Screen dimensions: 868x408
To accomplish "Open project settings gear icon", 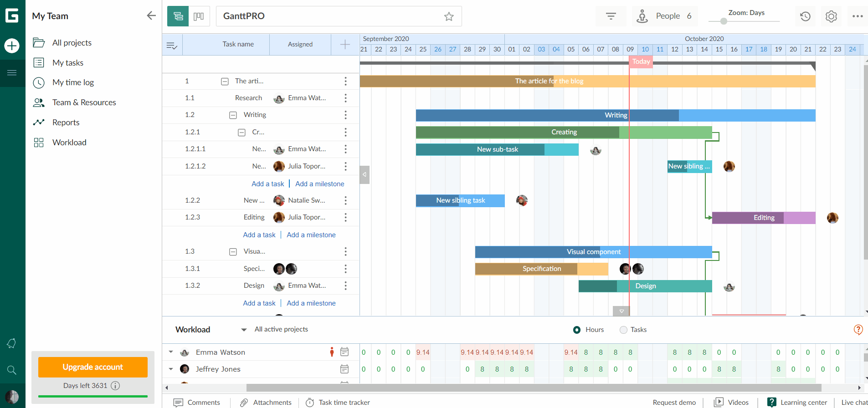I will pyautogui.click(x=831, y=16).
